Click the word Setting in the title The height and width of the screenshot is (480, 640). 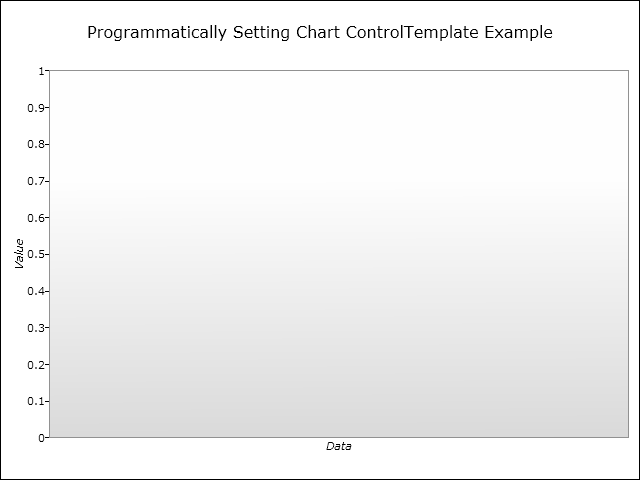click(x=261, y=33)
